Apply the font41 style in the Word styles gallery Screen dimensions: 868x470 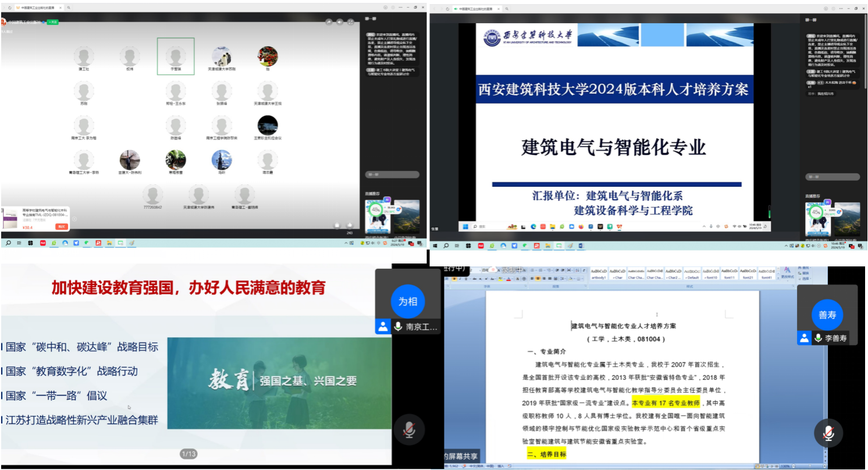tap(767, 273)
